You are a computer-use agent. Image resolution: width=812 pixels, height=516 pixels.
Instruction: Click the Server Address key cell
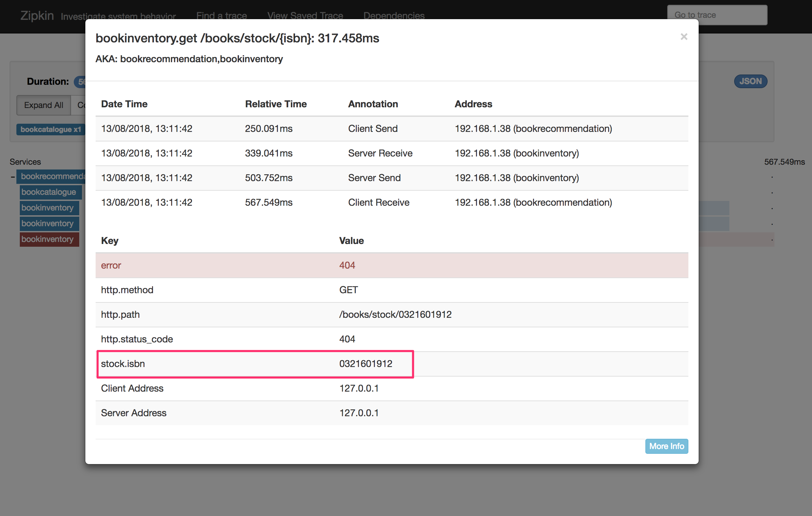[x=134, y=413]
